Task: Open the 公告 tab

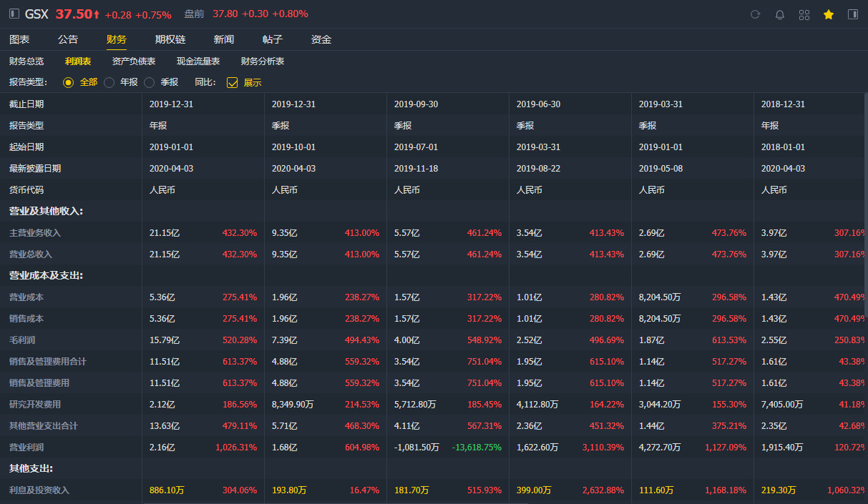Action: 68,39
